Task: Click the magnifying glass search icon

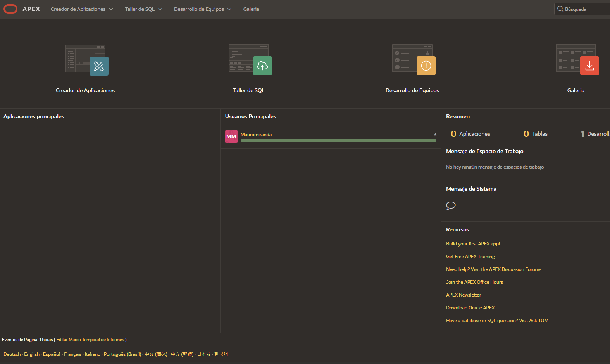Action: point(560,9)
